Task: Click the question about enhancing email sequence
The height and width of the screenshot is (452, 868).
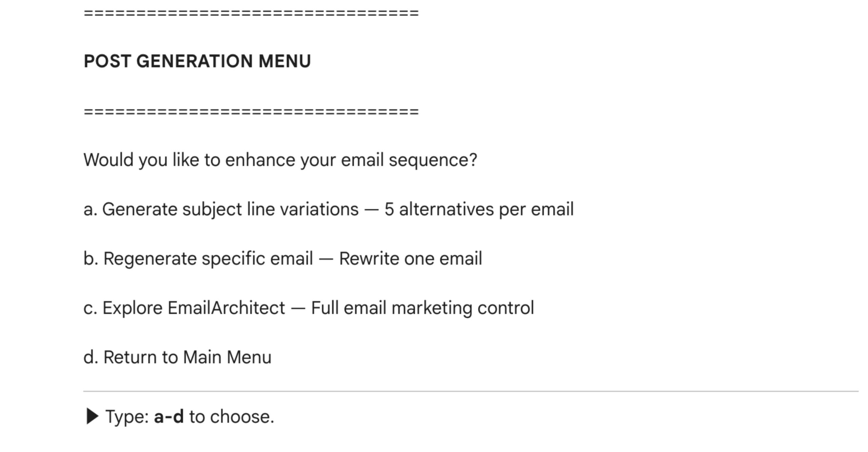Action: tap(280, 160)
